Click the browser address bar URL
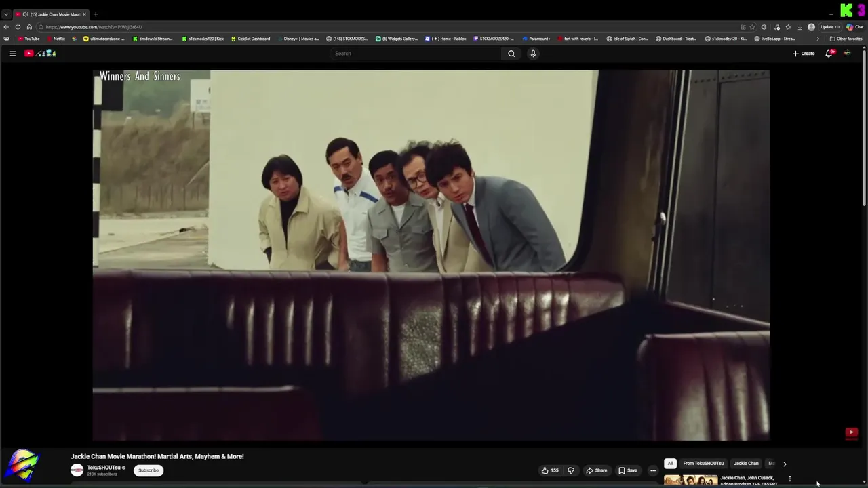Viewport: 868px width, 488px height. (x=94, y=27)
